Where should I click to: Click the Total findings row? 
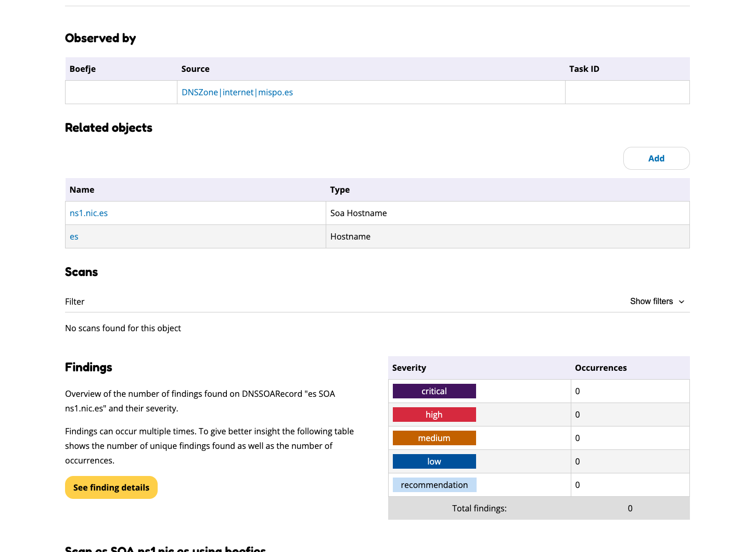(x=479, y=508)
